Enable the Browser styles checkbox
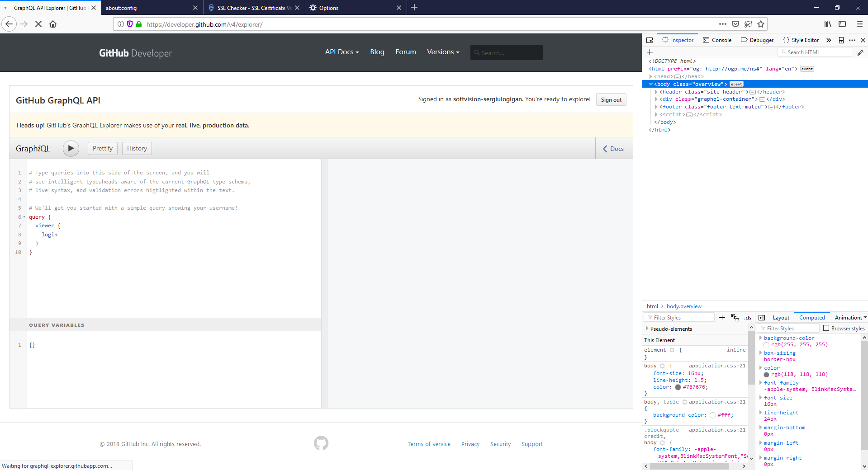Screen dimensions: 868x470 [x=826, y=328]
